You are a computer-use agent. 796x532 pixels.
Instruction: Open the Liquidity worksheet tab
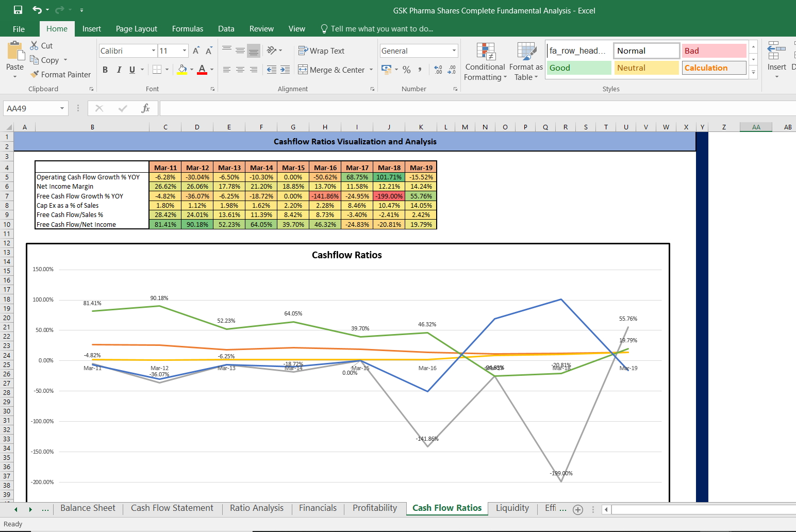512,508
